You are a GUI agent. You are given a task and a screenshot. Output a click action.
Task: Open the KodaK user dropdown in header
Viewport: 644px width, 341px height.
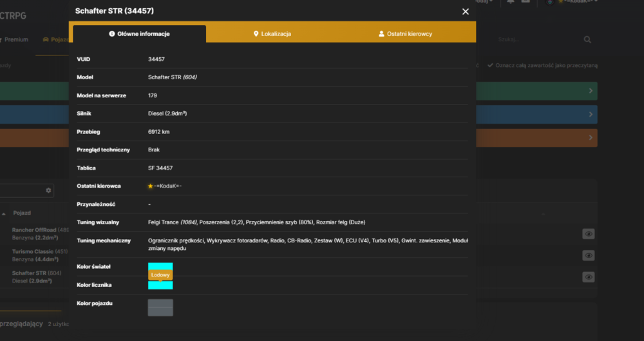(578, 2)
